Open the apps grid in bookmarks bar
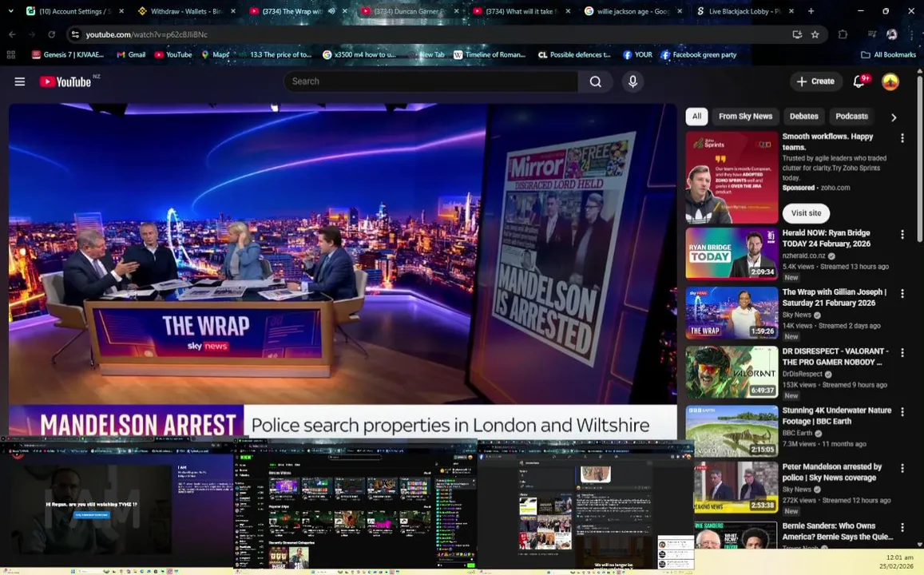 10,55
